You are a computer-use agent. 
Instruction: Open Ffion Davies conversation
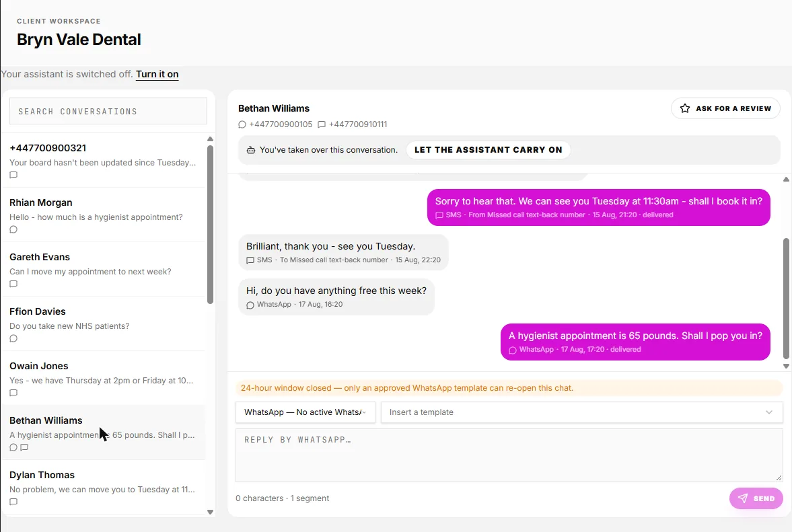click(103, 324)
